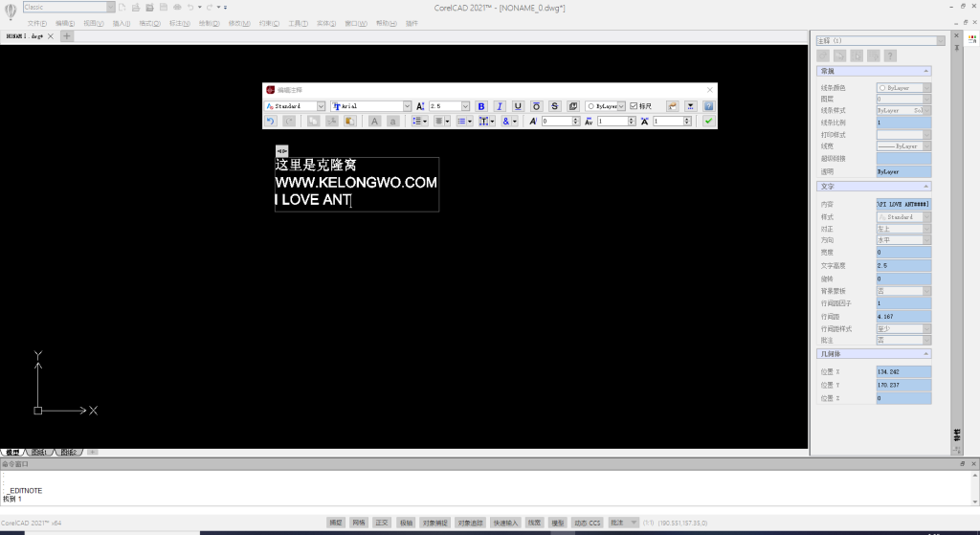Click the 行间距 4.167 field
The height and width of the screenshot is (535, 980).
pyautogui.click(x=903, y=317)
